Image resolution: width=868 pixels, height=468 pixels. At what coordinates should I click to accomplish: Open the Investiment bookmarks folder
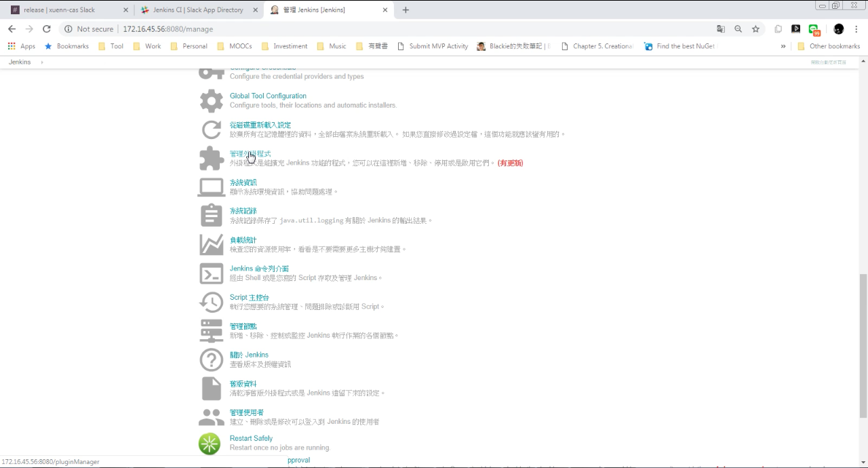(285, 46)
